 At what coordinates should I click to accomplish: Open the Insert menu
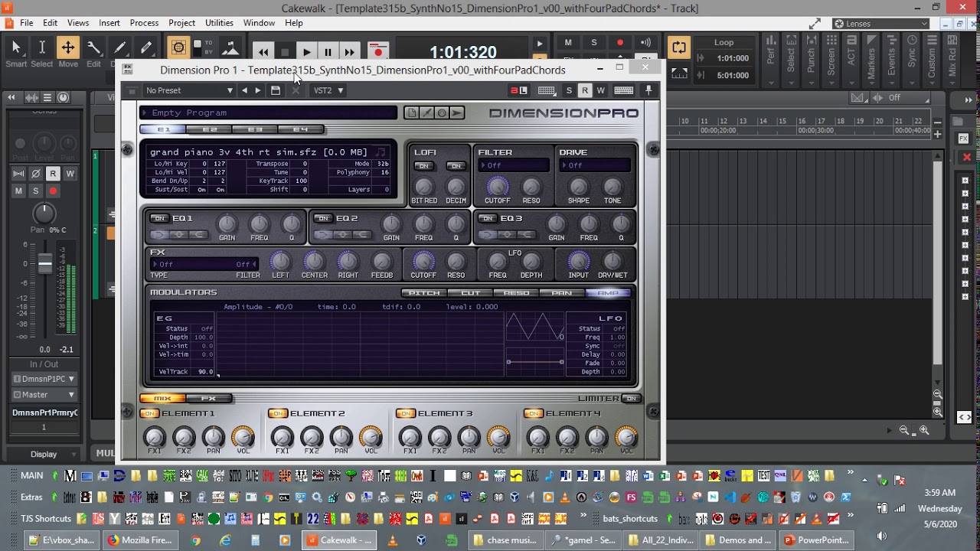point(109,23)
